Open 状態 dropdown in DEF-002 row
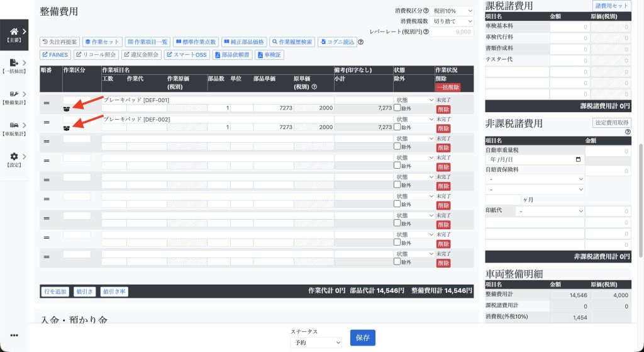Image resolution: width=644 pixels, height=352 pixels. [414, 119]
